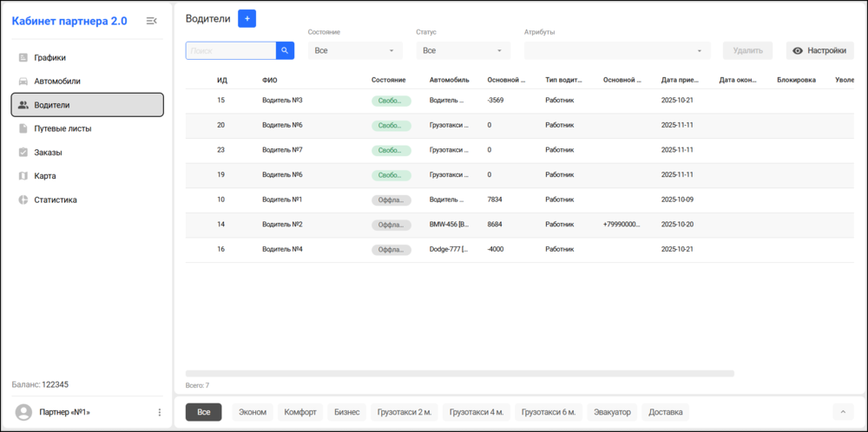Click the Dodge-777 car cell

point(450,250)
